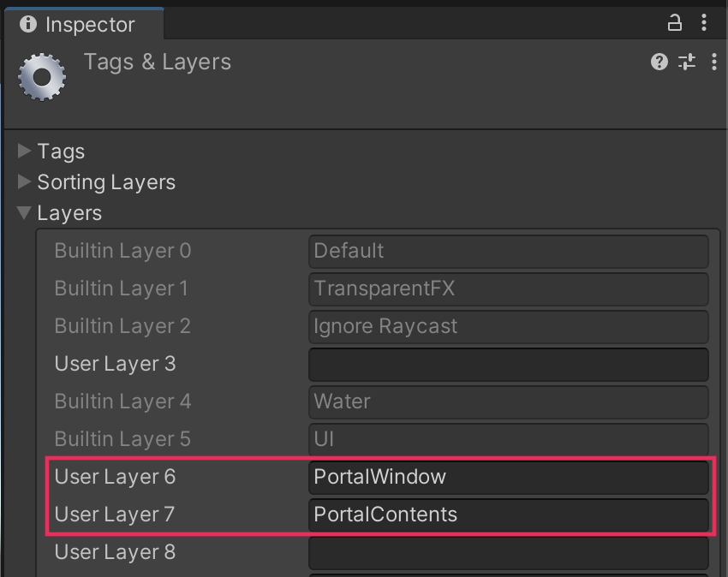Select the Inspector tab
This screenshot has height=577, width=728.
point(89,24)
